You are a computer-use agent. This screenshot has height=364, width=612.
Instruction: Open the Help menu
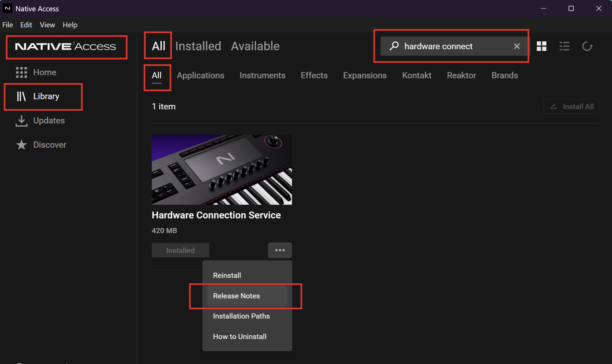coord(70,25)
